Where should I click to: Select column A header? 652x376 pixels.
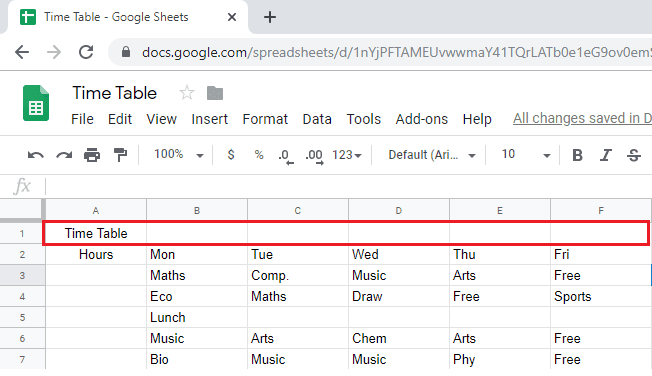pos(96,210)
